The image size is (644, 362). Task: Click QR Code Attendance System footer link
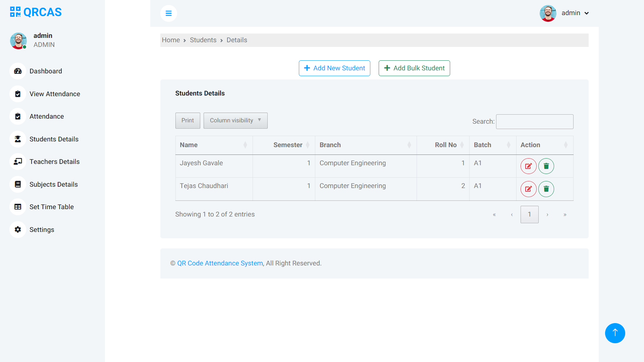point(220,263)
